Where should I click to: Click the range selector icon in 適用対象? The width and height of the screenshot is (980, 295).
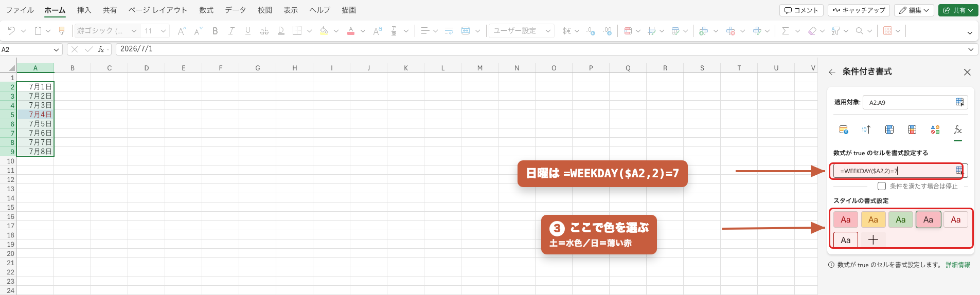960,102
